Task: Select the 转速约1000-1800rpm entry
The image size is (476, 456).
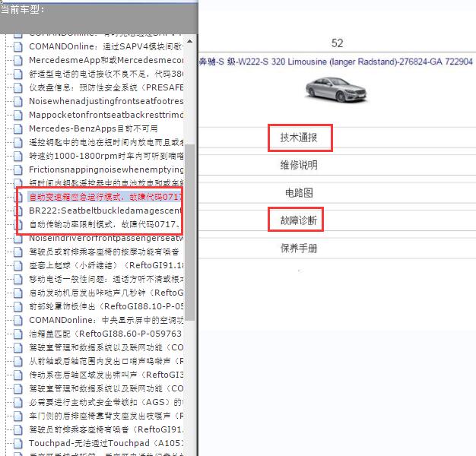Action: 106,156
